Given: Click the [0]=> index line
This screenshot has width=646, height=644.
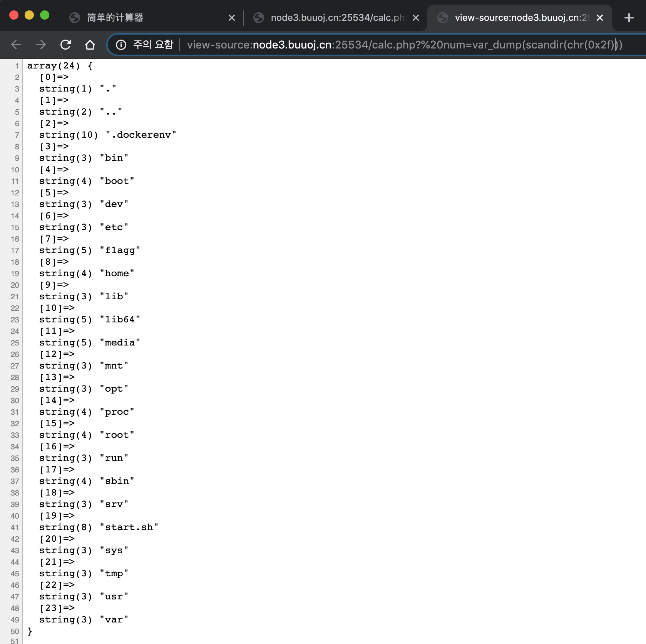Looking at the screenshot, I should 54,77.
